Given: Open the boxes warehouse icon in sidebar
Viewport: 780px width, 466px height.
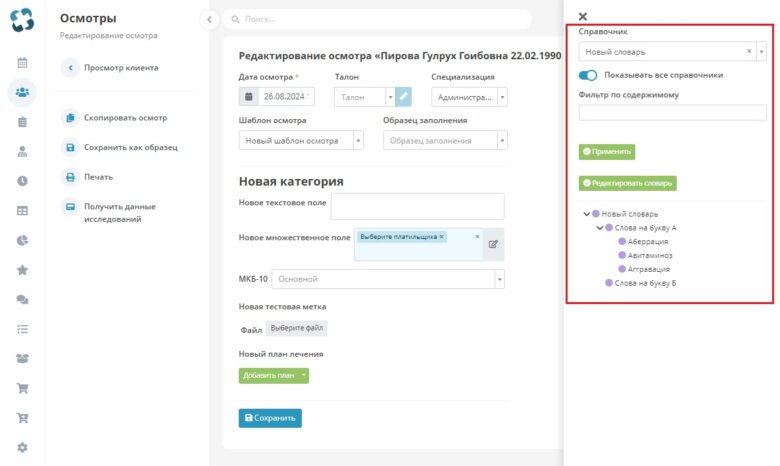Looking at the screenshot, I should coord(22,359).
